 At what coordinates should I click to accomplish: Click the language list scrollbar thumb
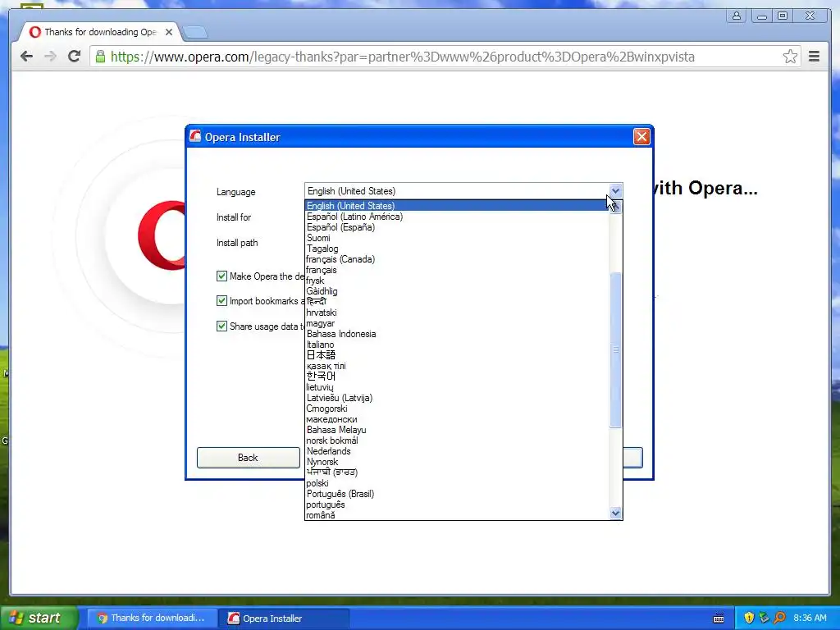tap(615, 349)
